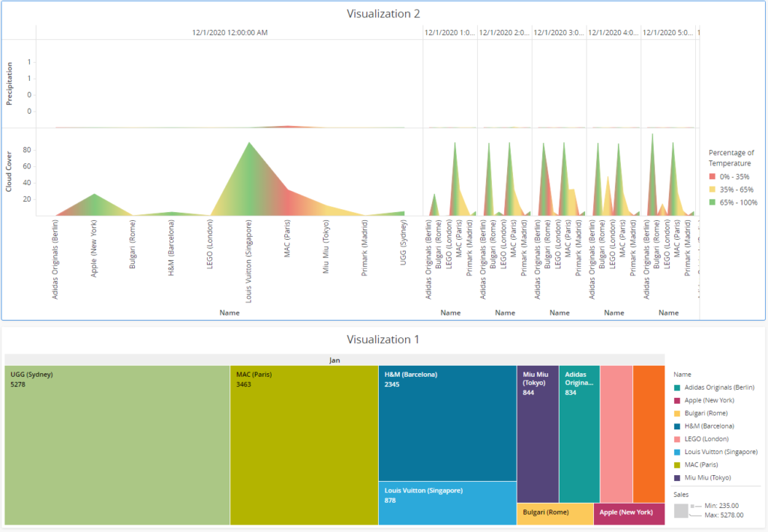Screen dimensions: 768x532
Task: Click the MAC (Paris) legend label text
Action: 701,465
